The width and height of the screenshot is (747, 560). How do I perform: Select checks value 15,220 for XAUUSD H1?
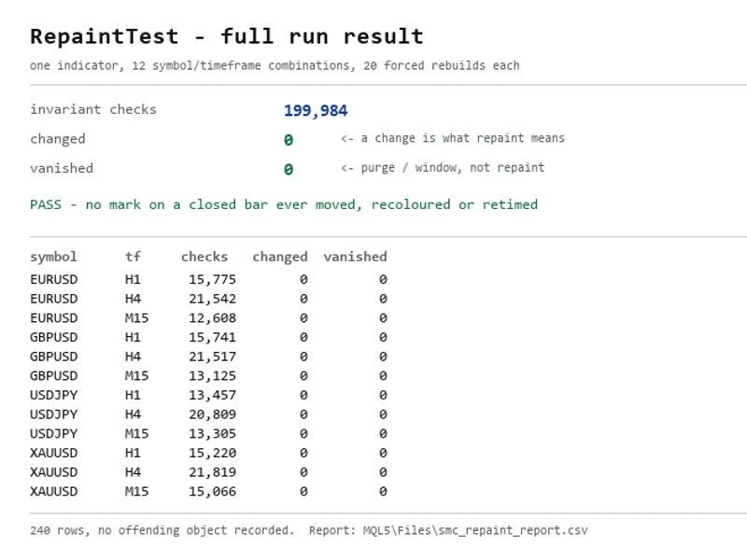(213, 454)
